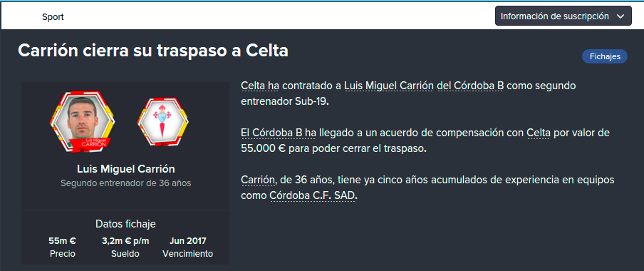Select the Fichajes tag

pyautogui.click(x=605, y=57)
